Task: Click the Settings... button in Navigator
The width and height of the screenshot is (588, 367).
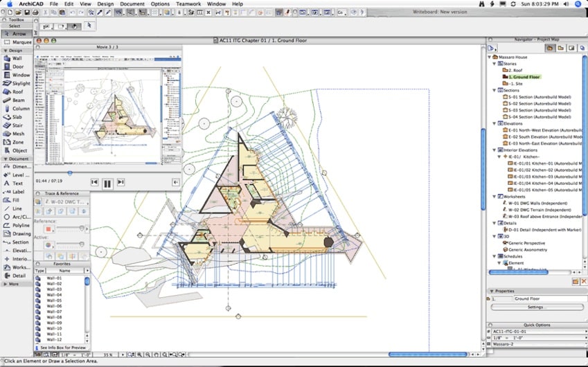Action: click(537, 307)
